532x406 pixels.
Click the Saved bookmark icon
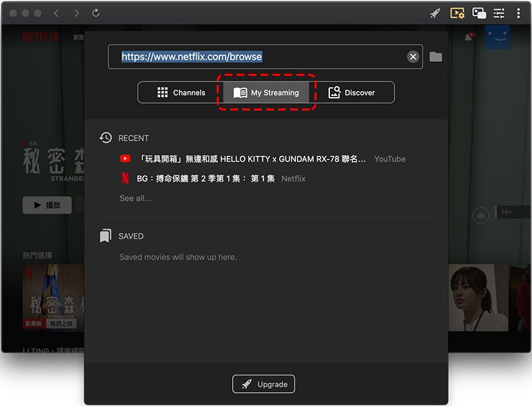105,236
